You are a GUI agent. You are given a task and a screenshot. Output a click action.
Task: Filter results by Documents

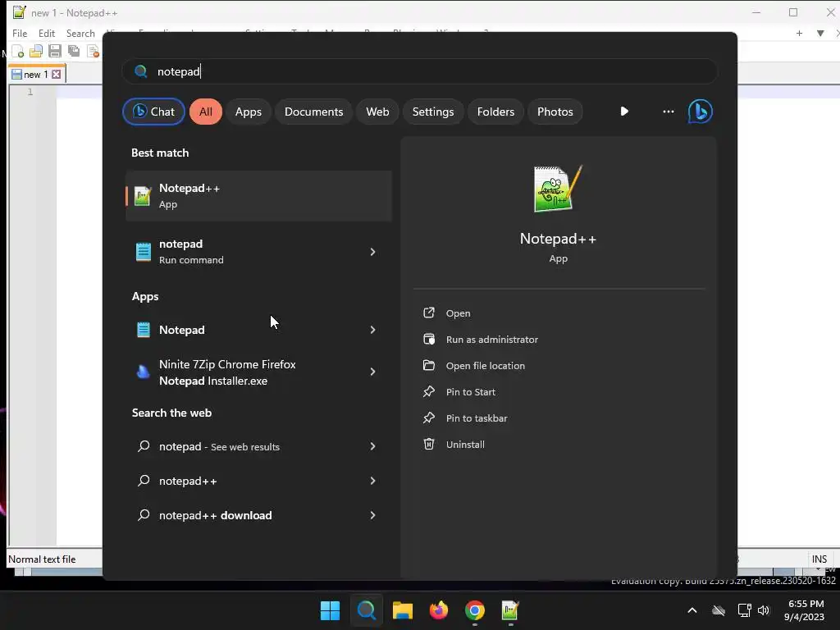[313, 112]
